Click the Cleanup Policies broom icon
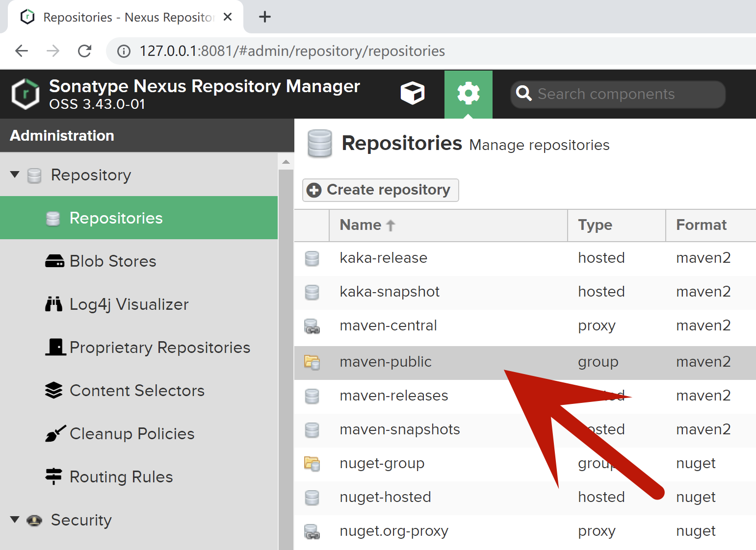The width and height of the screenshot is (756, 550). coord(55,434)
